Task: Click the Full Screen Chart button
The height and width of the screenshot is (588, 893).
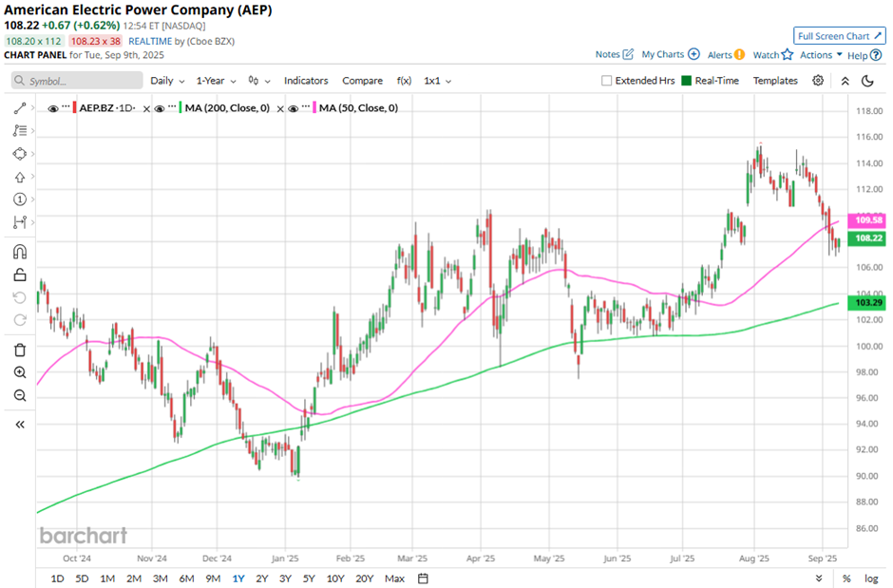Action: [840, 36]
